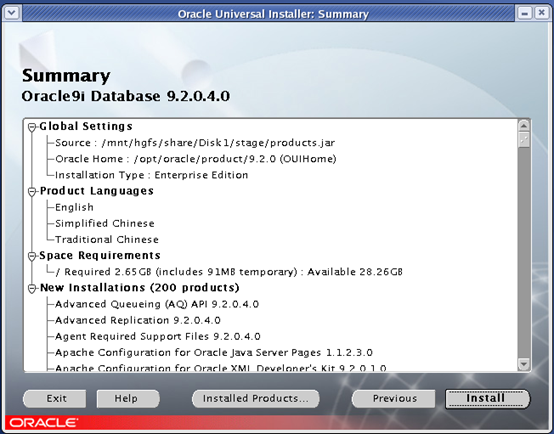Collapse the Space Requirements node
Image resolution: width=554 pixels, height=434 pixels.
tap(32, 256)
